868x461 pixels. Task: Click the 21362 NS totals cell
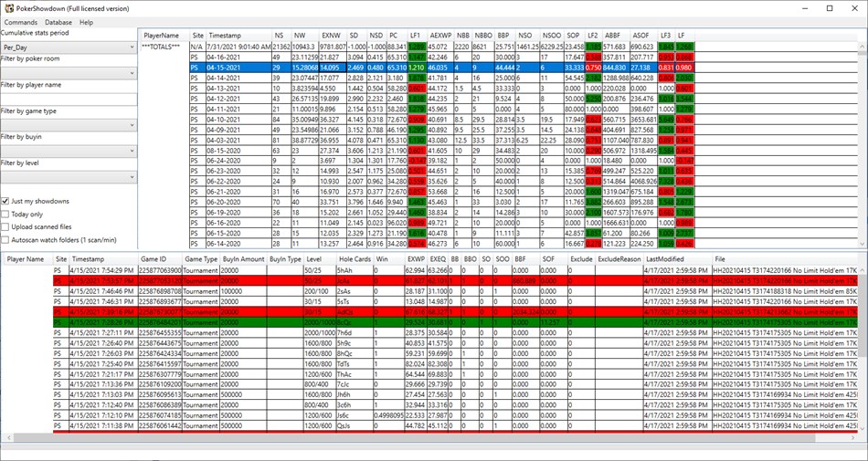(x=281, y=47)
